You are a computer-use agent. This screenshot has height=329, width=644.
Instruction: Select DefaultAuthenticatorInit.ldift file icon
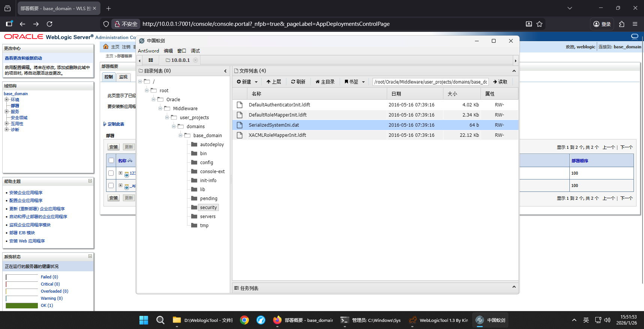coord(240,105)
